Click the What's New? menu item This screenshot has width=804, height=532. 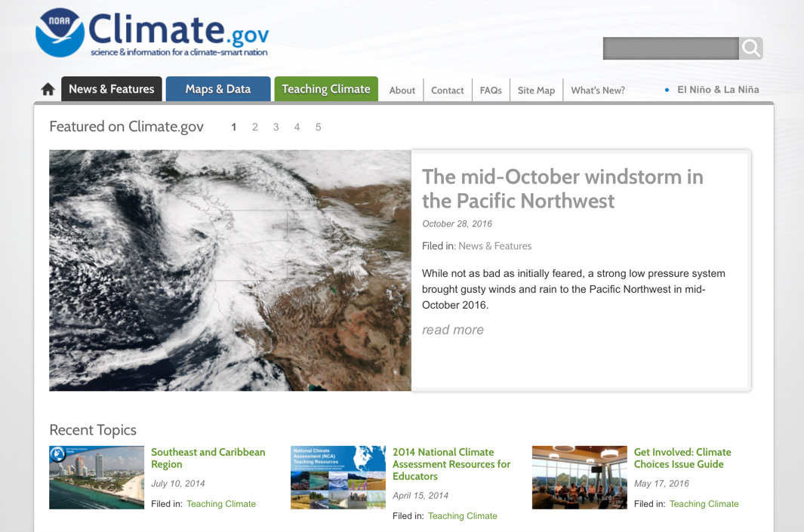pos(597,91)
